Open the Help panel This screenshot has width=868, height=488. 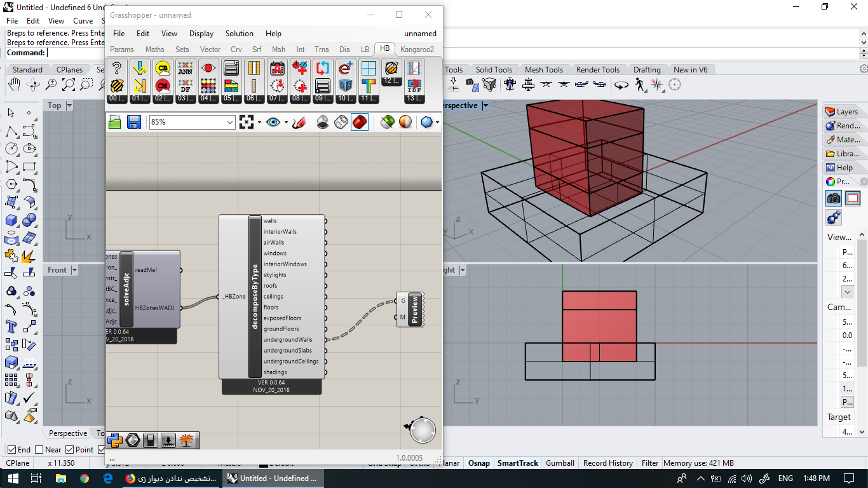coord(839,168)
